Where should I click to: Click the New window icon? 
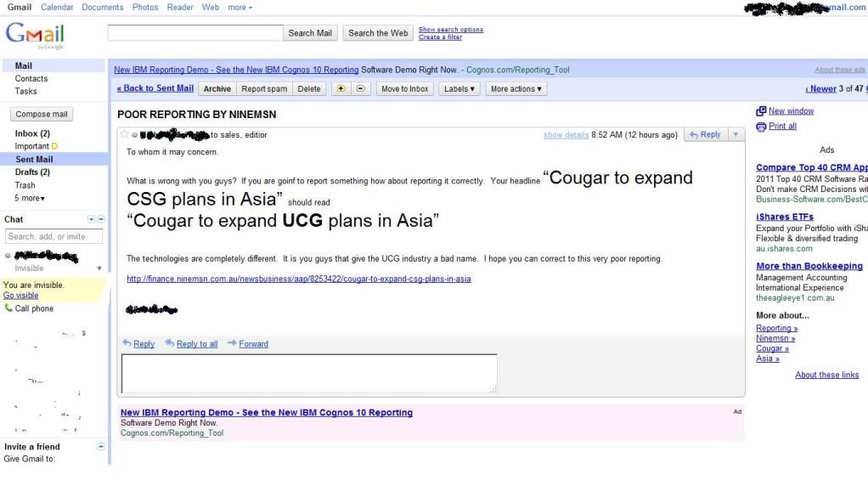click(x=761, y=111)
